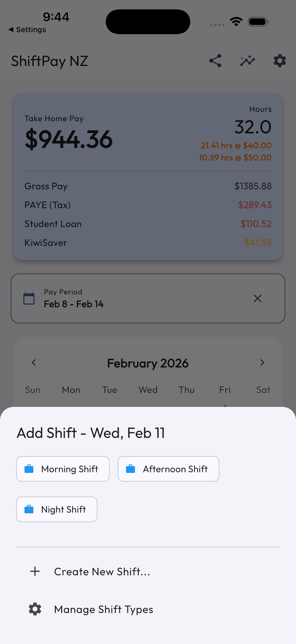Go to next month chevron
Viewport: 296px width, 644px height.
click(x=262, y=362)
